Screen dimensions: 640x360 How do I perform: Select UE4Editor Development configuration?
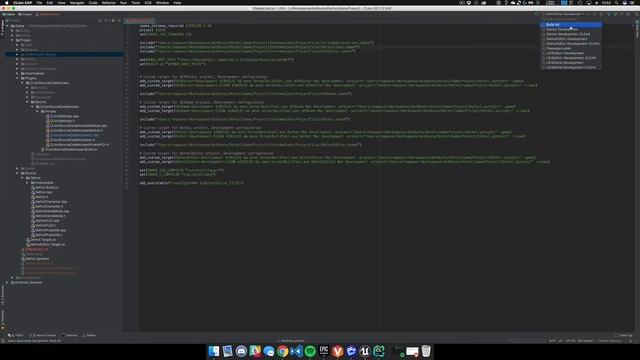point(571,53)
